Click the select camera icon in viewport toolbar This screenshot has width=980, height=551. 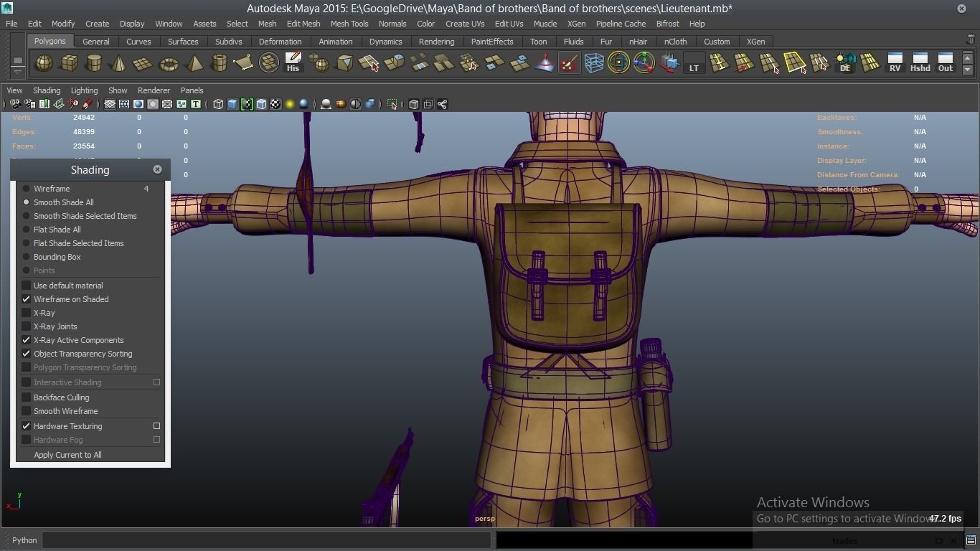(15, 104)
